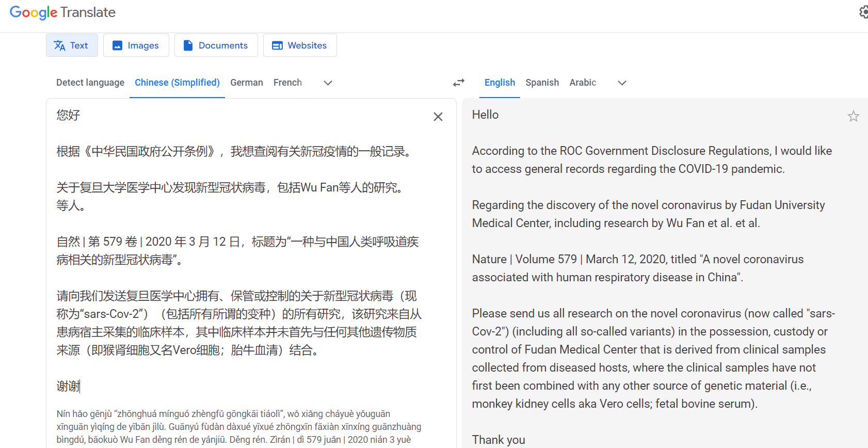The height and width of the screenshot is (448, 868).
Task: Click pinyin transliteration starting 'Nín hǎo gēnjù'
Action: coord(239,427)
